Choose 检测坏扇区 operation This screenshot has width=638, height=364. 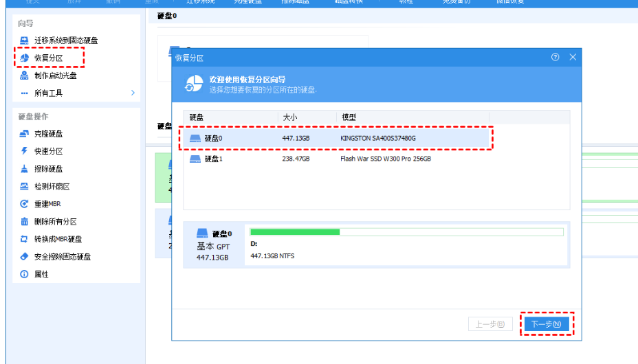click(x=52, y=187)
